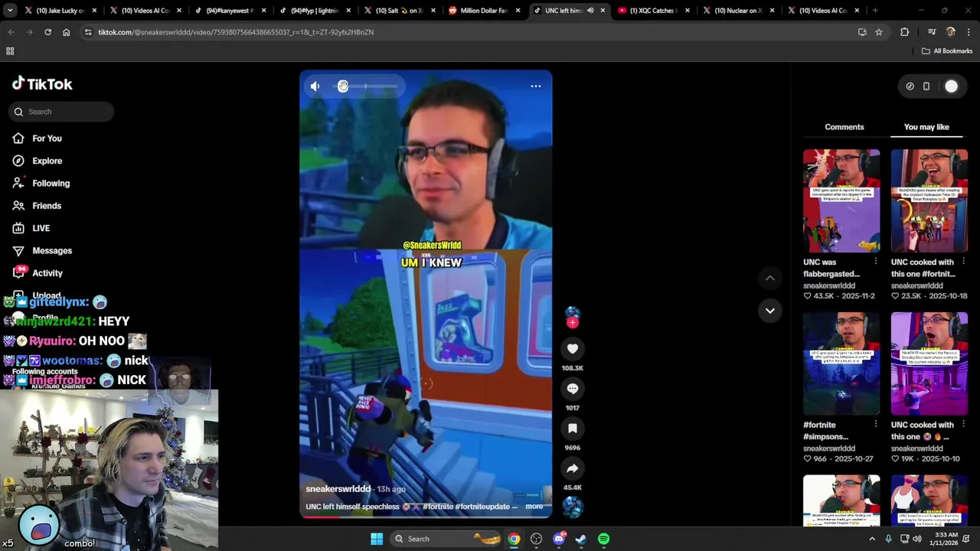
Task: Open the browser tab search dropdown
Action: (x=9, y=11)
